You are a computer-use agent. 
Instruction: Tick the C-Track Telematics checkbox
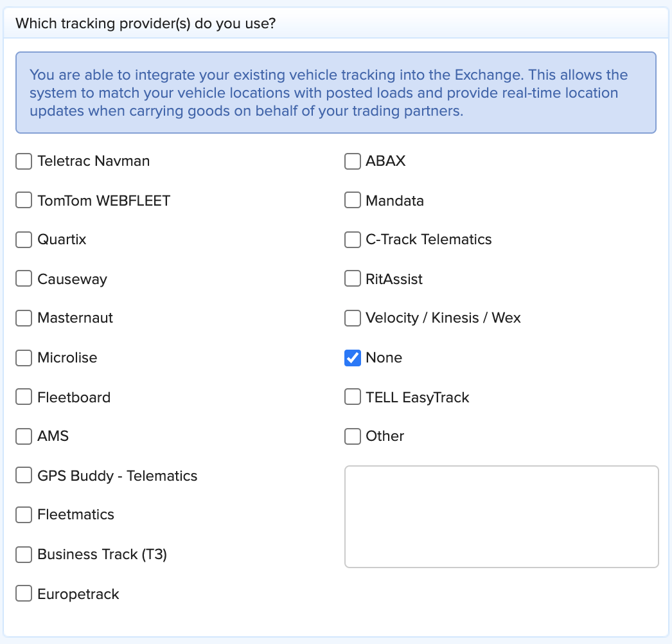click(352, 240)
